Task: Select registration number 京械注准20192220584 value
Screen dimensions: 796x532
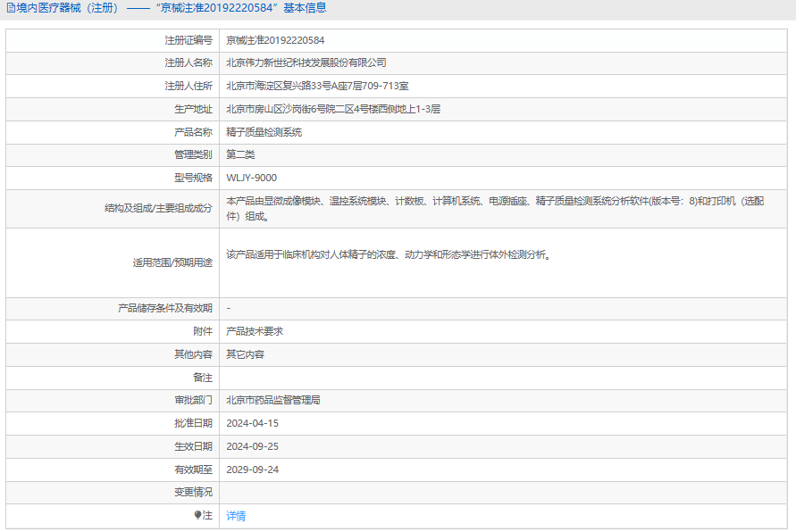Action: click(x=275, y=40)
